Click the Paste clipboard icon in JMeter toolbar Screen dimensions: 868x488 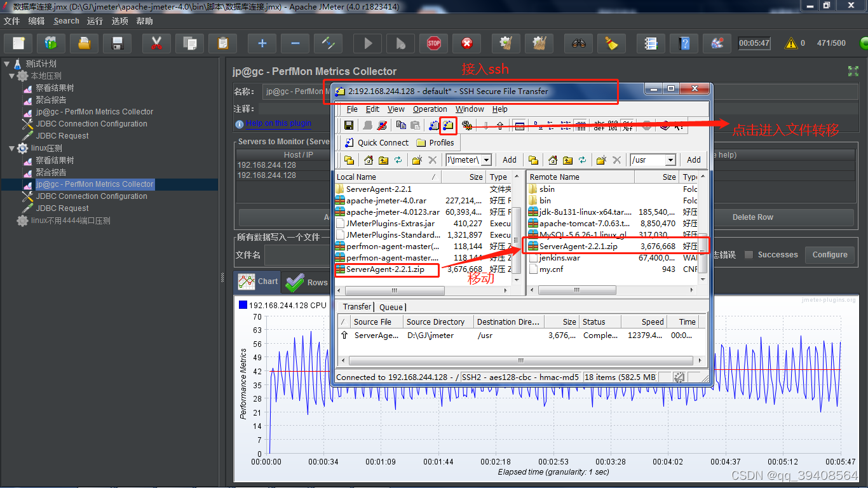click(x=222, y=43)
